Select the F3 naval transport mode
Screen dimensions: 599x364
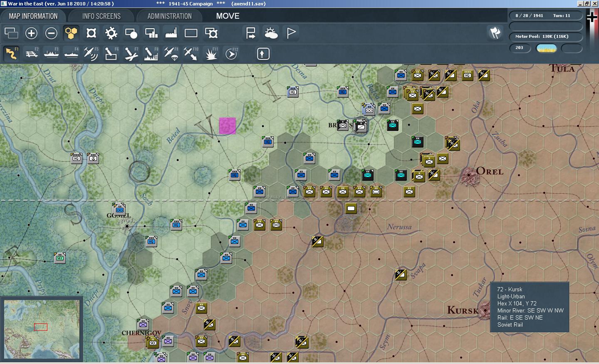click(51, 54)
